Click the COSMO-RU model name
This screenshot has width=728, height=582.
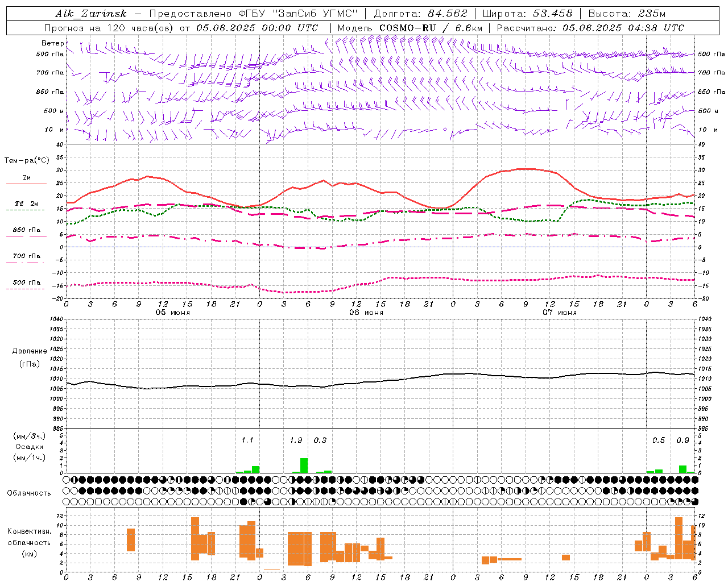pos(407,28)
